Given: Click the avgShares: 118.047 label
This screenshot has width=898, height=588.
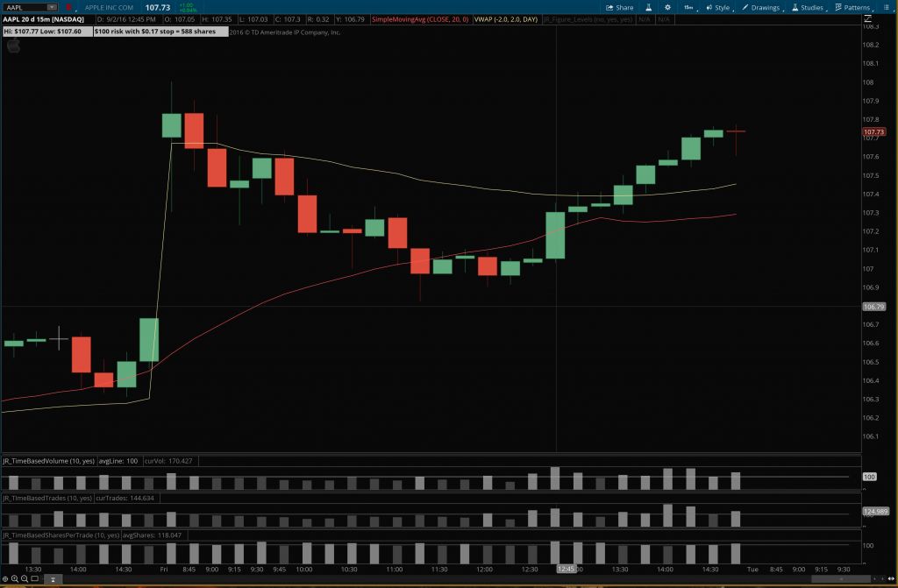Looking at the screenshot, I should [152, 535].
